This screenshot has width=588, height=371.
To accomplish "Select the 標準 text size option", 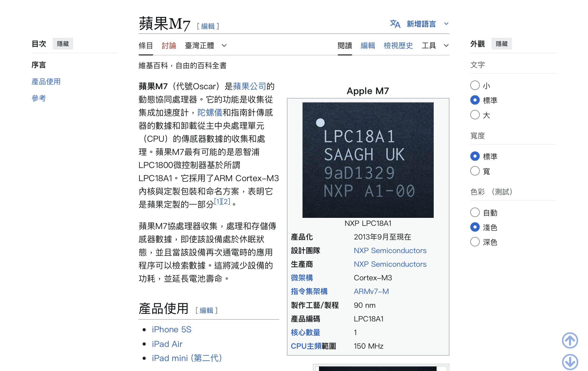I will point(475,100).
